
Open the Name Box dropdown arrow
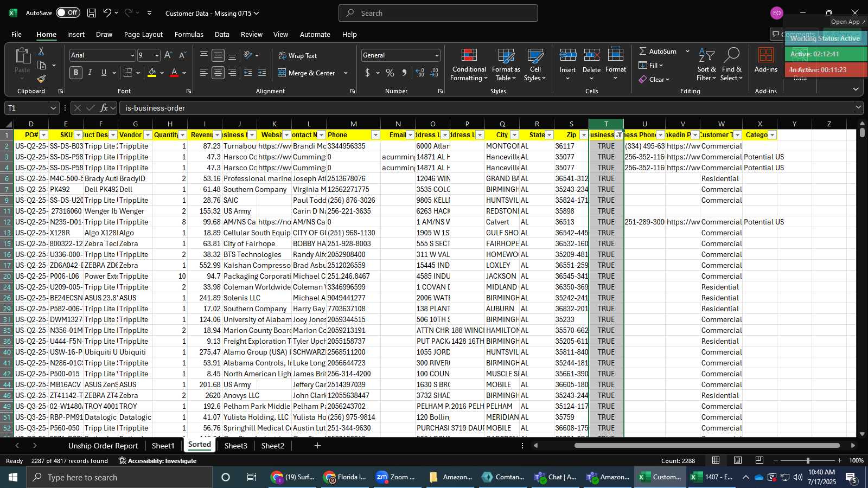53,108
